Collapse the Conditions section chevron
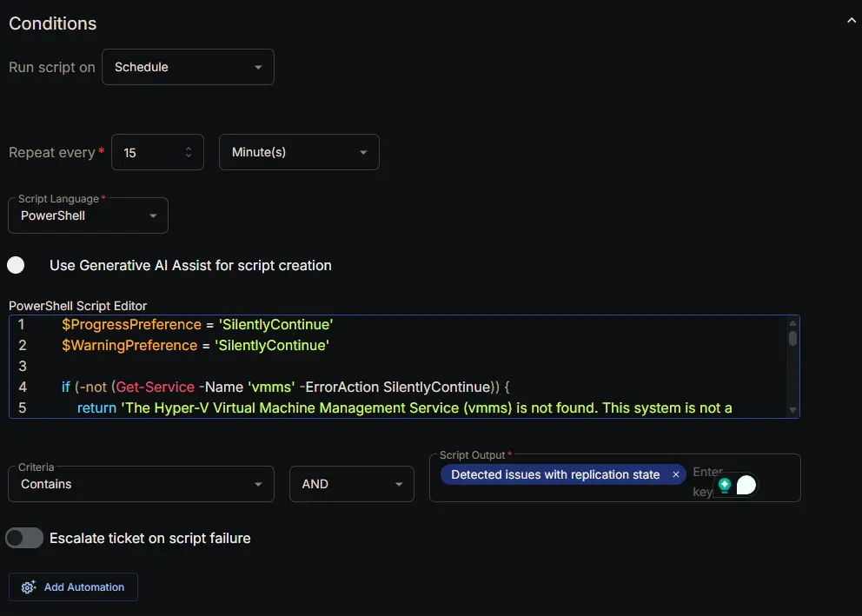The width and height of the screenshot is (862, 616). [x=851, y=20]
